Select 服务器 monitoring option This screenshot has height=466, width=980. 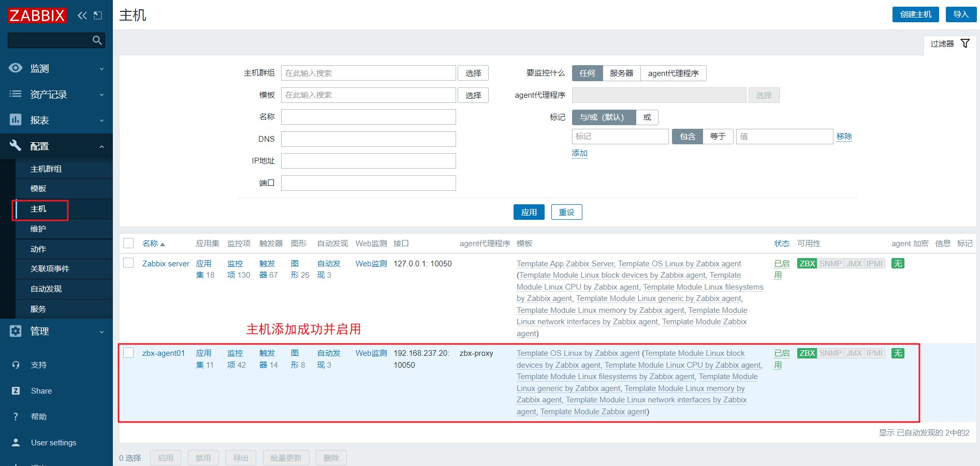[x=621, y=73]
